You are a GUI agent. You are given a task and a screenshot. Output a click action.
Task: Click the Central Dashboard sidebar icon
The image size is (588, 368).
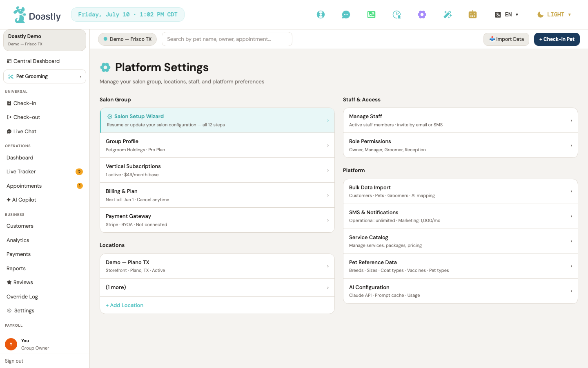click(9, 61)
